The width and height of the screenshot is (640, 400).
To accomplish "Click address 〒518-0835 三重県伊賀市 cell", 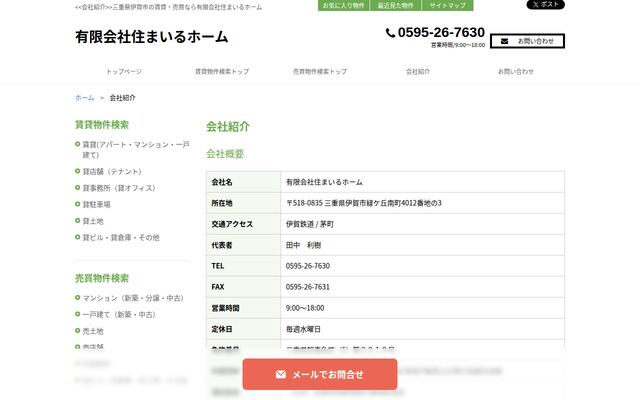I will [423, 203].
